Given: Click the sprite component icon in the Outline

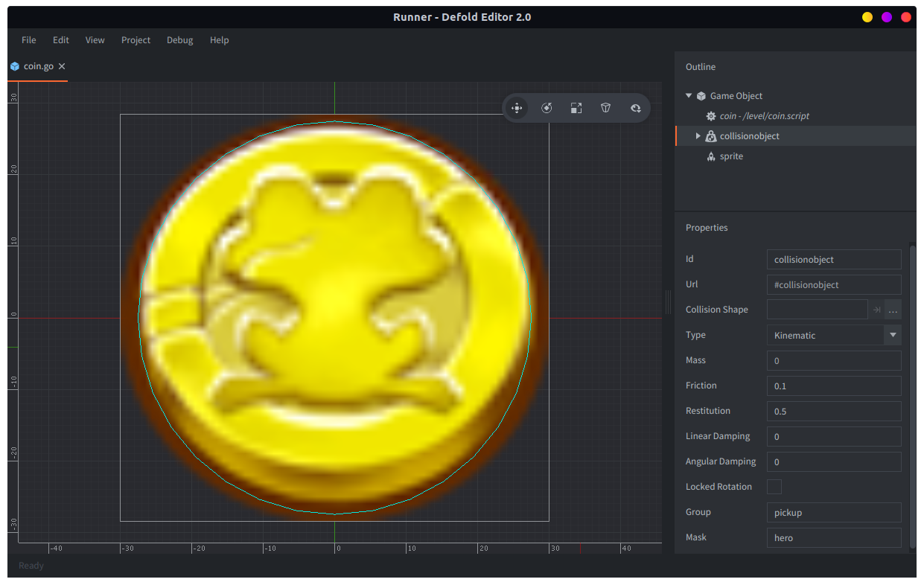Looking at the screenshot, I should point(710,156).
